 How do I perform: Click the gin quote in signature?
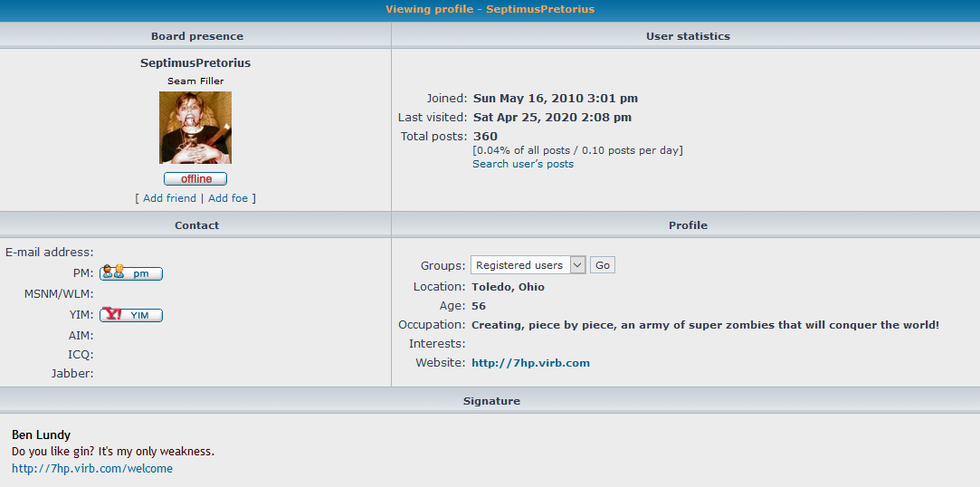pos(113,452)
